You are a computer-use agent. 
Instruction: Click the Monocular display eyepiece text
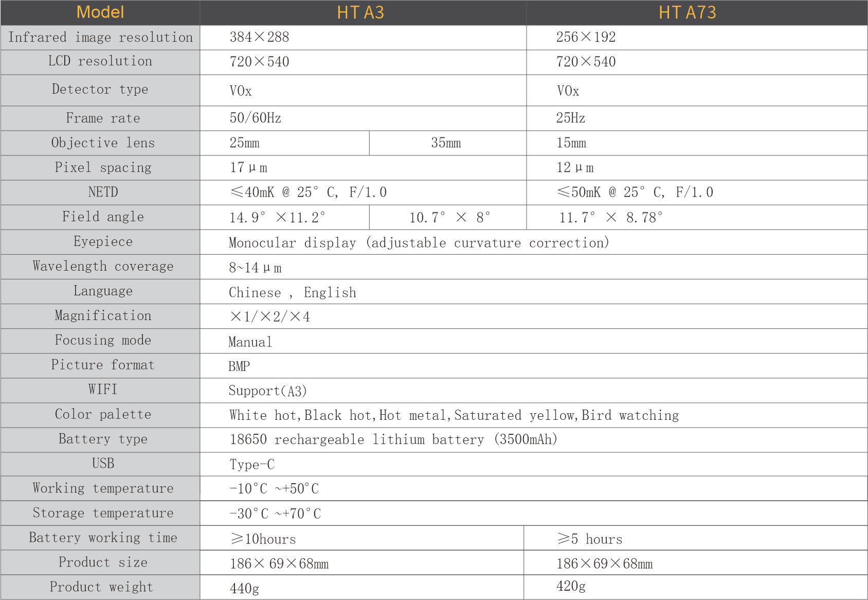(x=419, y=242)
